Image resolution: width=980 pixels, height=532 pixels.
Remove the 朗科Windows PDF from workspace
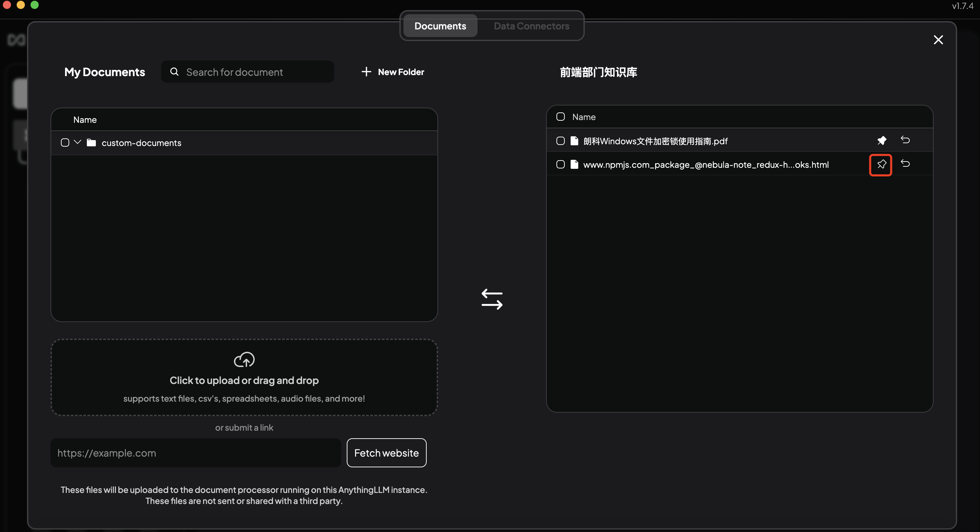(905, 140)
